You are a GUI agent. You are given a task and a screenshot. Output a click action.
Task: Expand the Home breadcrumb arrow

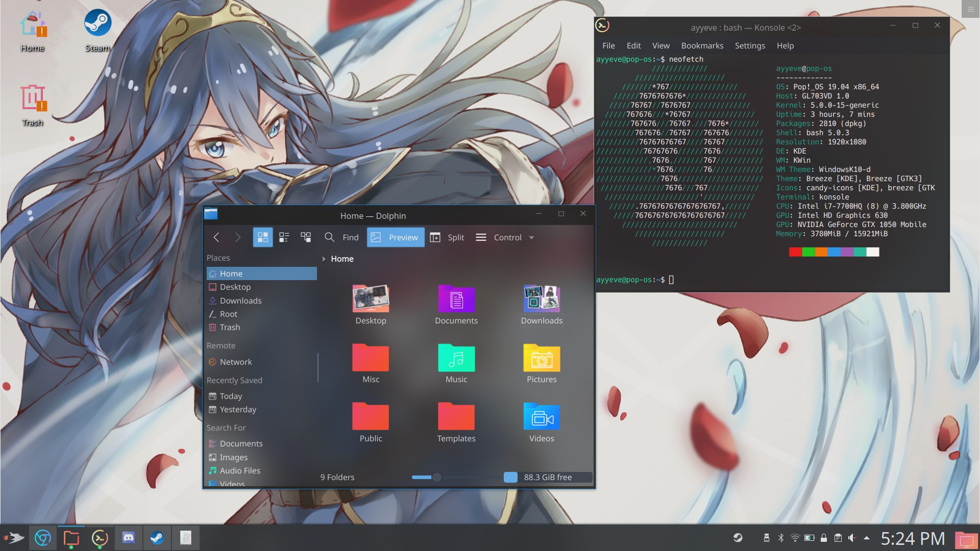(x=324, y=259)
